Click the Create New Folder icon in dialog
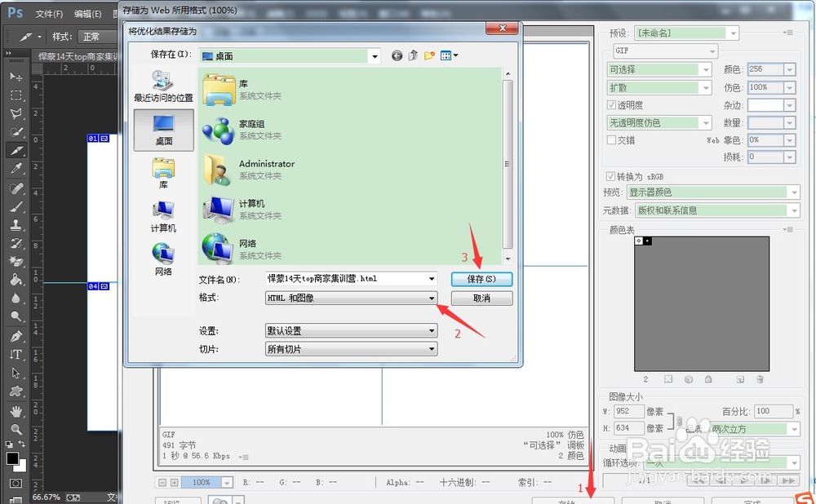The height and width of the screenshot is (504, 816). point(429,55)
